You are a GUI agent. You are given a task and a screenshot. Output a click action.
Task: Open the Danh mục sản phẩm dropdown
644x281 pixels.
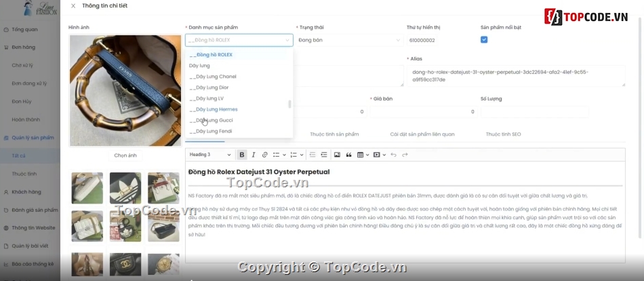point(239,40)
